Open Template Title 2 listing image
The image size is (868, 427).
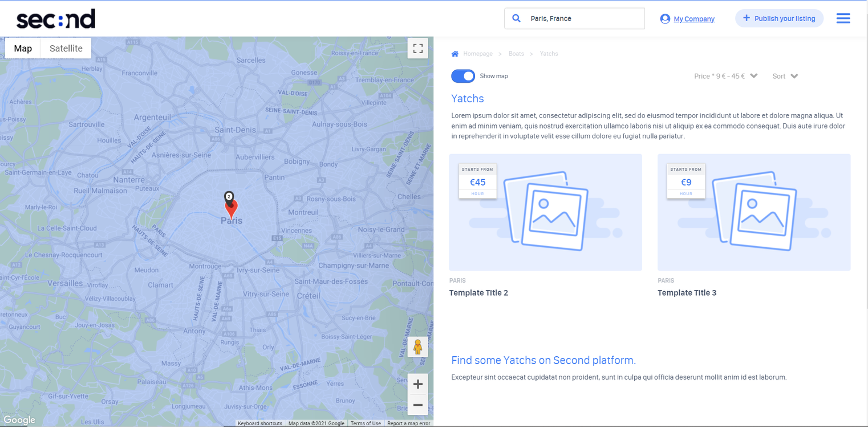click(546, 212)
